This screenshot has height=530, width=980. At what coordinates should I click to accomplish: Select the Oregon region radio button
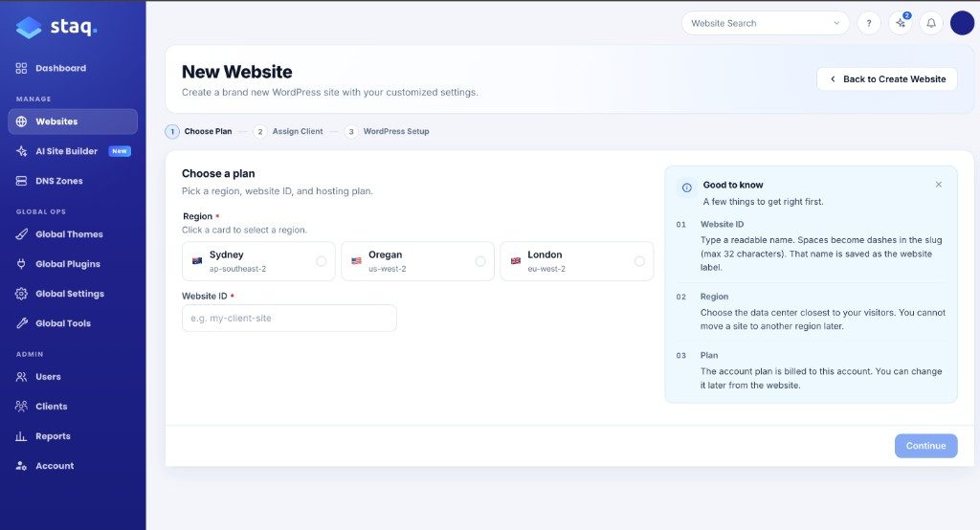click(480, 261)
